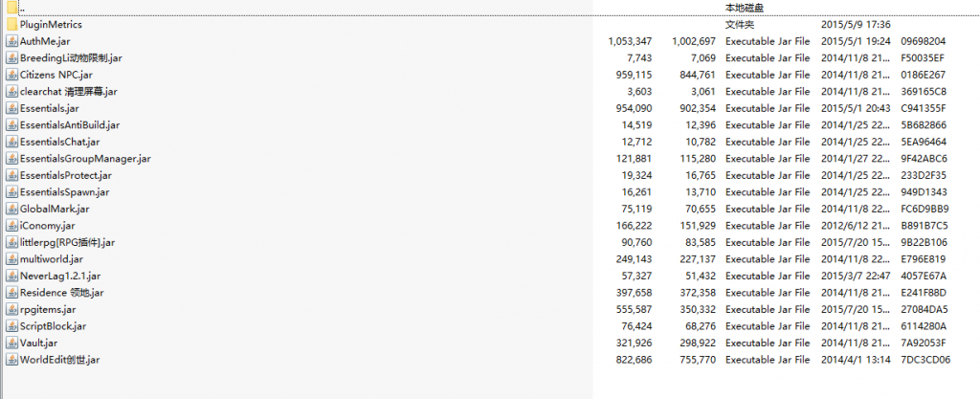This screenshot has width=980, height=399.
Task: Click the date 2014/4/1 13:14
Action: click(x=856, y=360)
